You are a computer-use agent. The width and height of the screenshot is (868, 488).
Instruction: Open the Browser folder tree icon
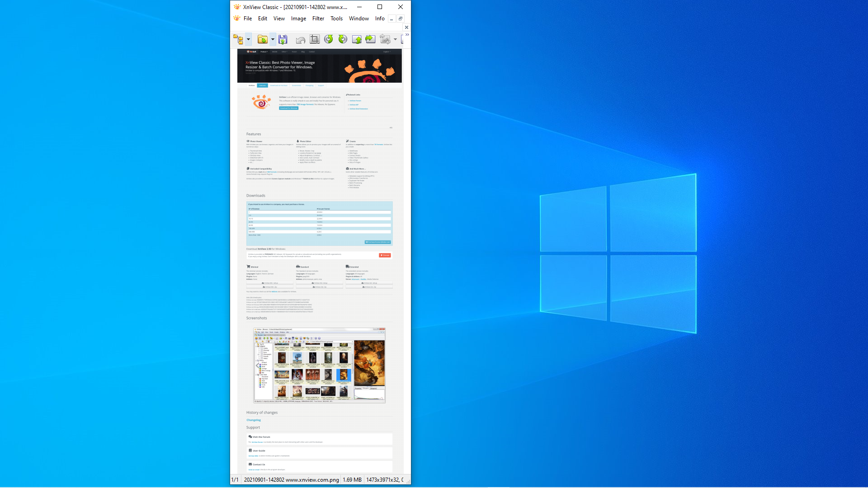[238, 39]
